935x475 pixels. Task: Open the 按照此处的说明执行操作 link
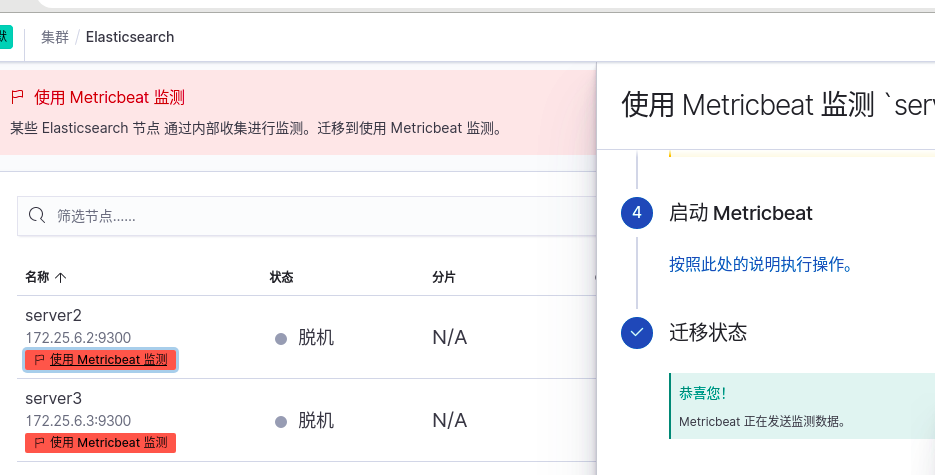[x=760, y=264]
